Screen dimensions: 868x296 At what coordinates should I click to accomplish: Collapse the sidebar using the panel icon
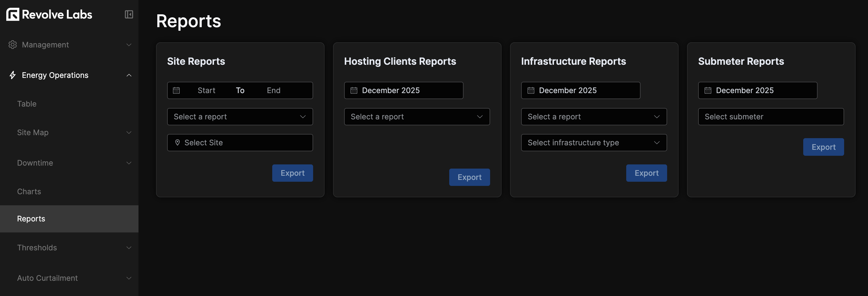point(129,15)
